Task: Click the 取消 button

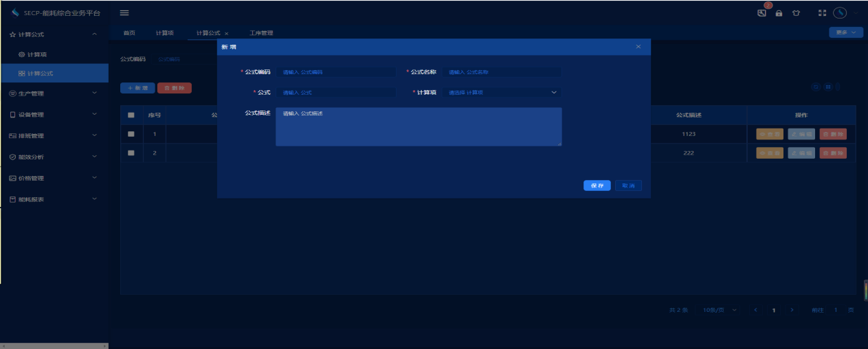Action: point(628,185)
